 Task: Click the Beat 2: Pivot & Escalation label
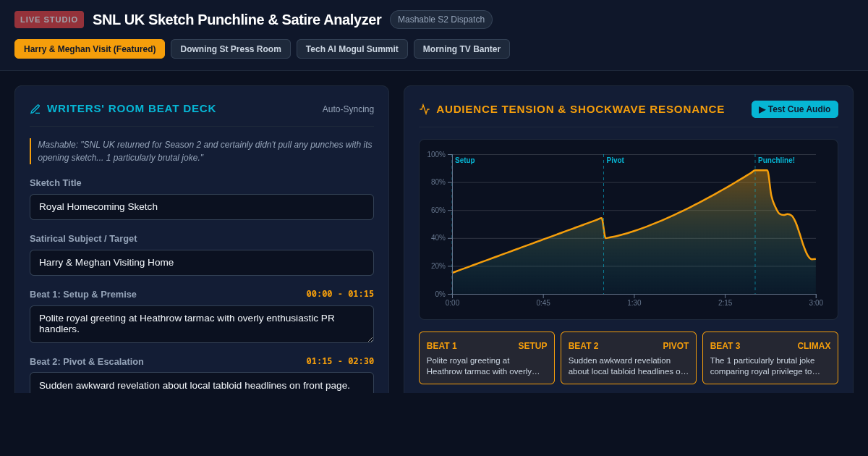87,362
